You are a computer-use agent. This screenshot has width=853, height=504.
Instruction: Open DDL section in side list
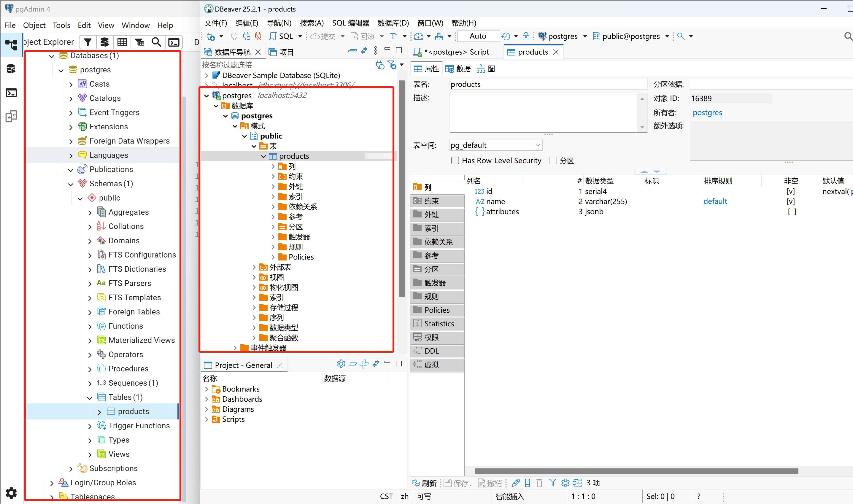pos(437,351)
